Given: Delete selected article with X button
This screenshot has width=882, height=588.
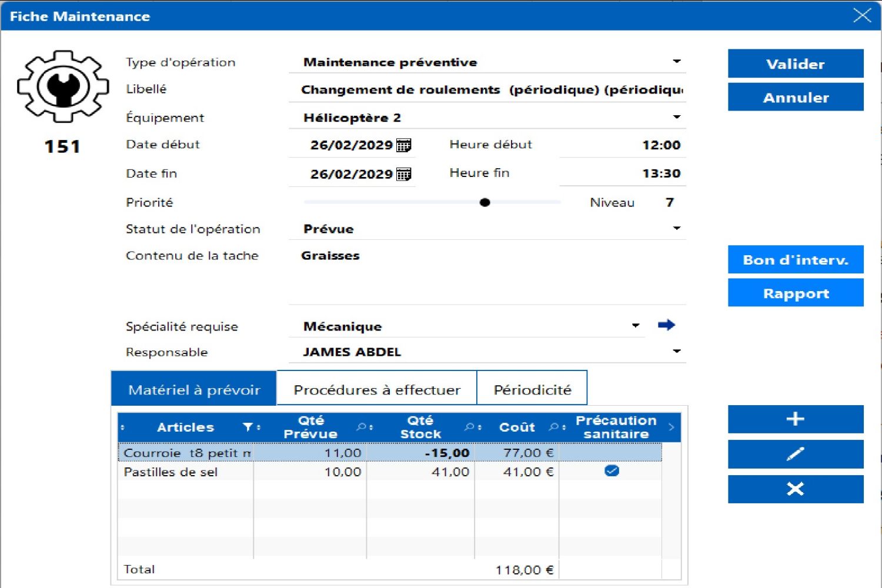Looking at the screenshot, I should 795,489.
